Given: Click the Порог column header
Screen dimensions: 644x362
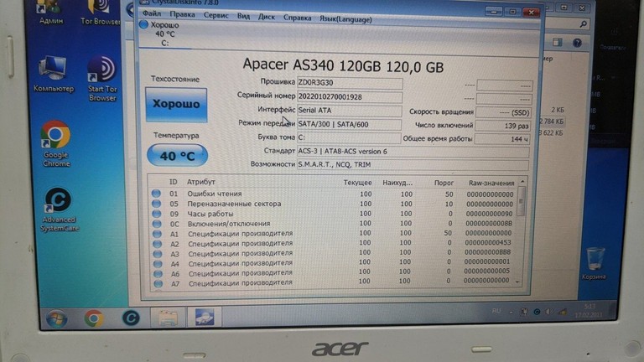Looking at the screenshot, I should (x=444, y=183).
